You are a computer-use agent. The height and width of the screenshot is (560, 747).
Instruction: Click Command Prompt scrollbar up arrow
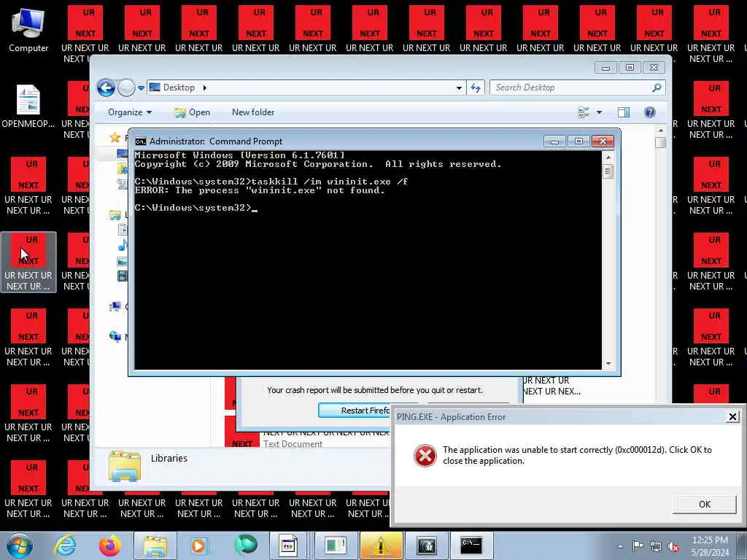(608, 157)
